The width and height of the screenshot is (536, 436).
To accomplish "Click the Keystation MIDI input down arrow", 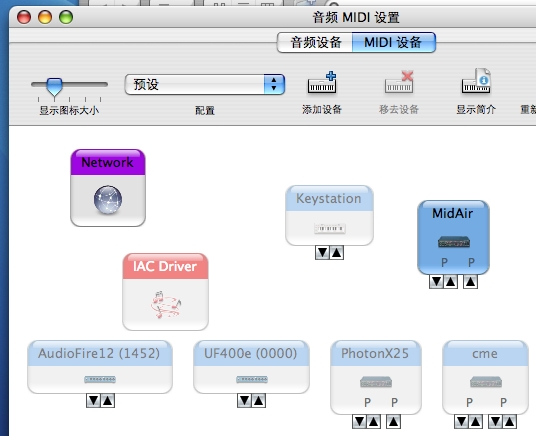I will (x=322, y=253).
